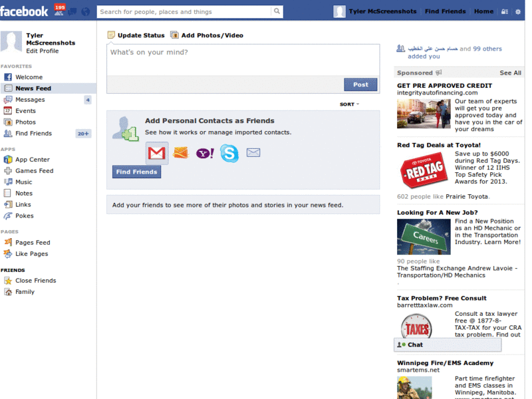Click Red Tag Deals at Toyota ad title
This screenshot has height=399, width=532.
tap(439, 145)
